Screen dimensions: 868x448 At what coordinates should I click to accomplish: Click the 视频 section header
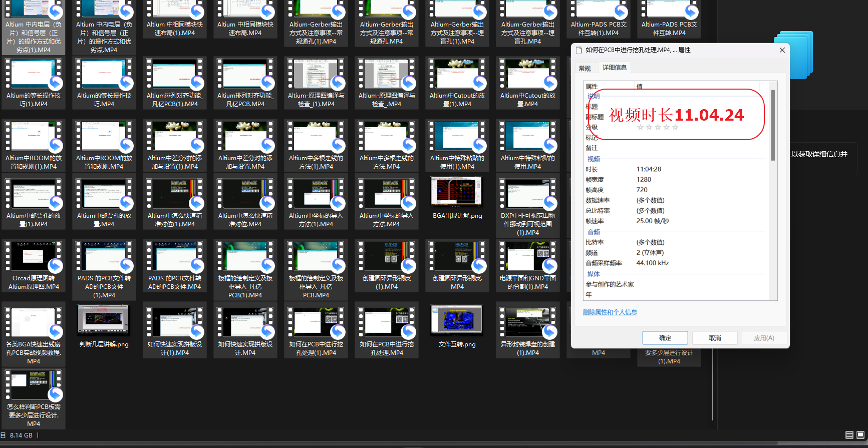(x=594, y=159)
